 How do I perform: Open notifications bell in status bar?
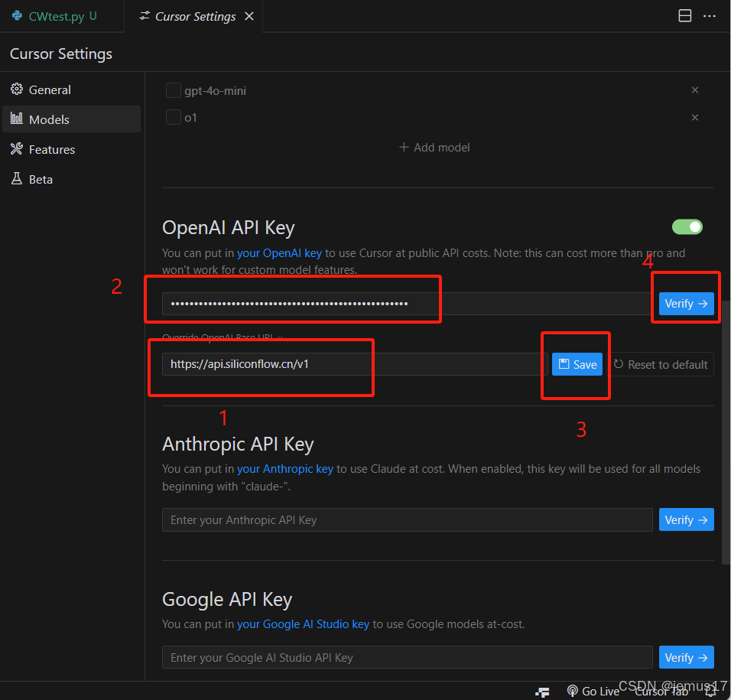(710, 692)
